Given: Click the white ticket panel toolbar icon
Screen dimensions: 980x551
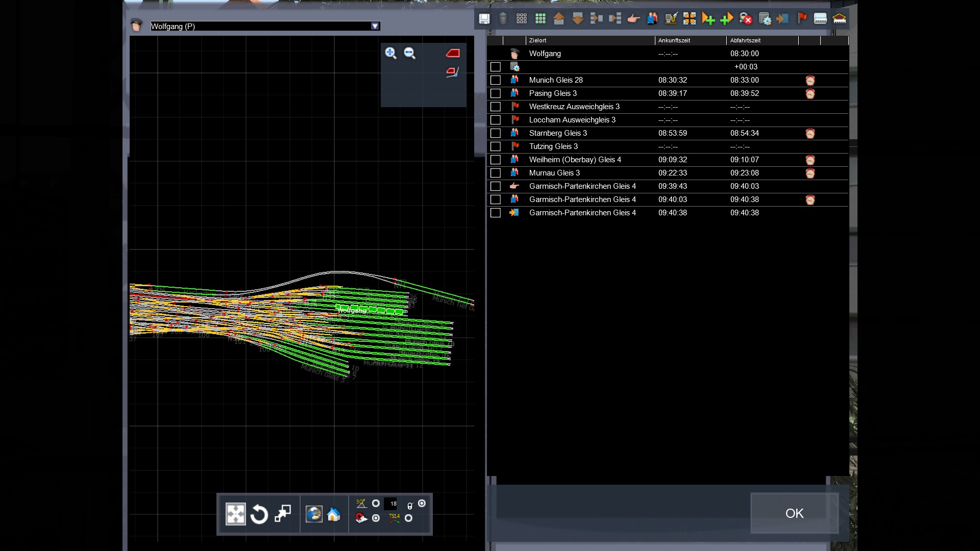Looking at the screenshot, I should pos(820,19).
